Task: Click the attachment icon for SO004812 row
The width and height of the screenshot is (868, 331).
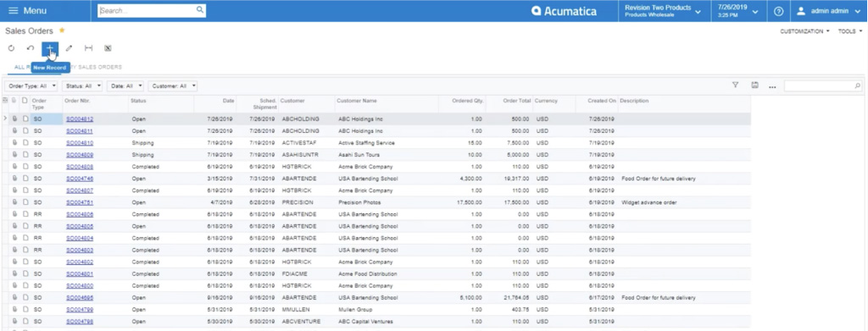Action: [15, 119]
